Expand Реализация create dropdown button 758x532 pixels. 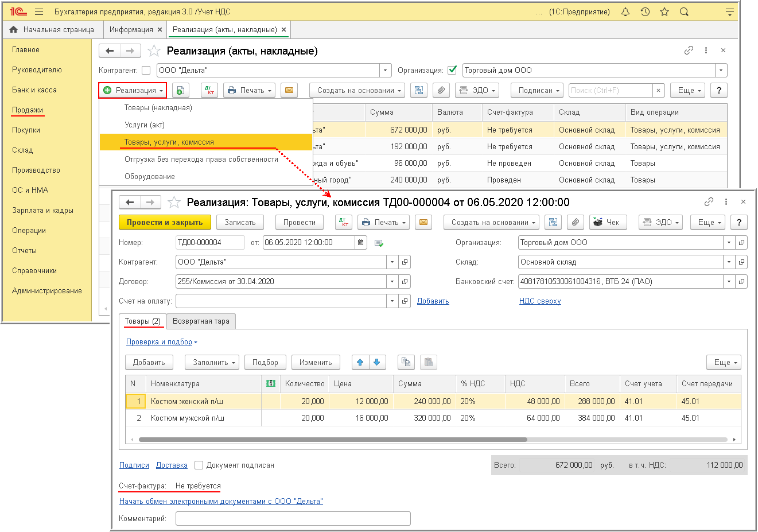pos(133,90)
